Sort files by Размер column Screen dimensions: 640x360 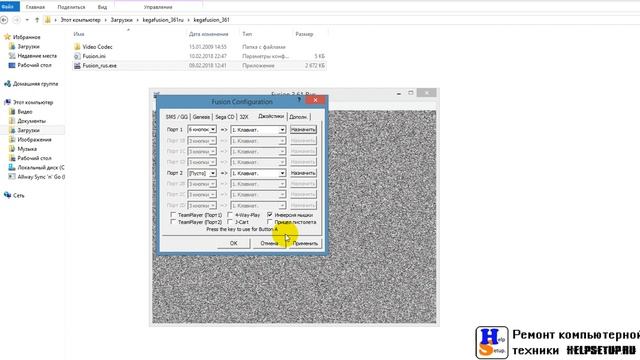(x=304, y=34)
